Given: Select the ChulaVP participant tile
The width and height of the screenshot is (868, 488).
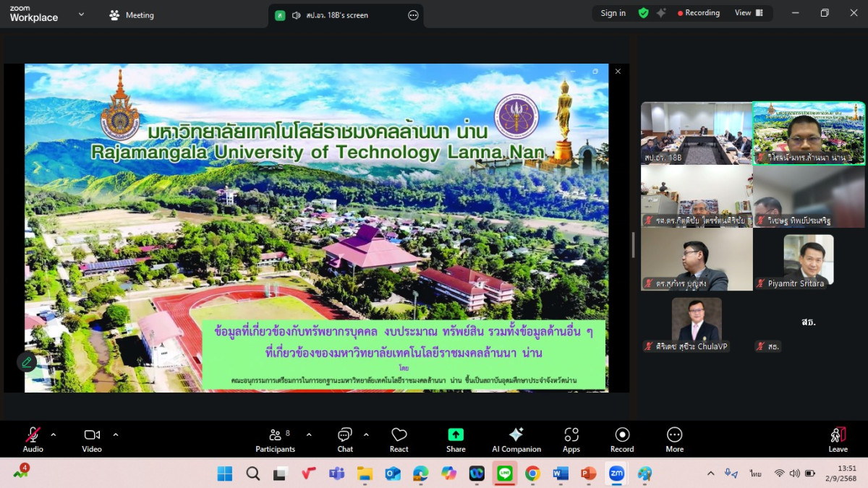Looking at the screenshot, I should (x=696, y=322).
